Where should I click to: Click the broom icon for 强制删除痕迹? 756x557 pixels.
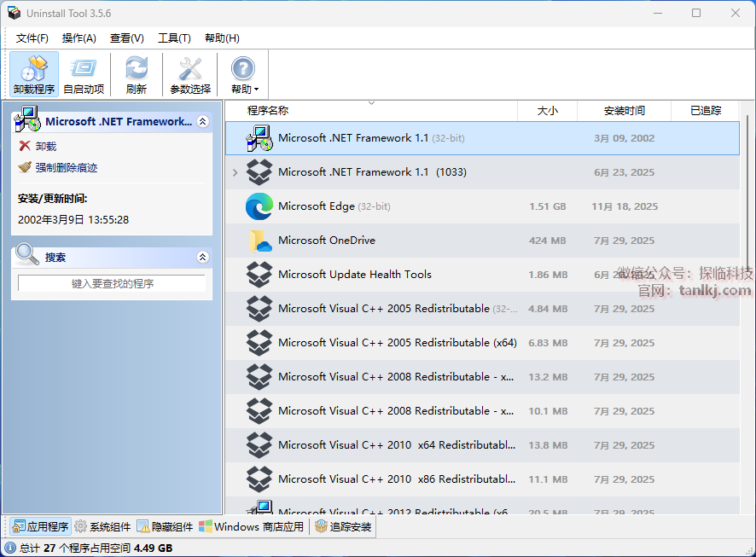pyautogui.click(x=25, y=167)
